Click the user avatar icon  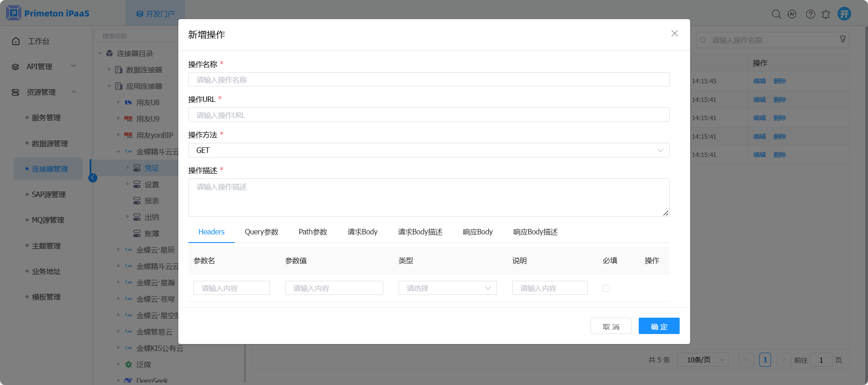pyautogui.click(x=844, y=14)
